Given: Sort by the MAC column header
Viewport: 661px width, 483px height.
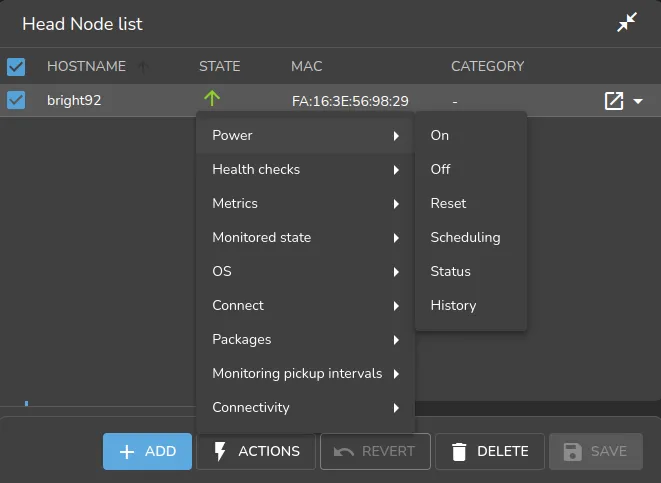Looking at the screenshot, I should coord(306,66).
